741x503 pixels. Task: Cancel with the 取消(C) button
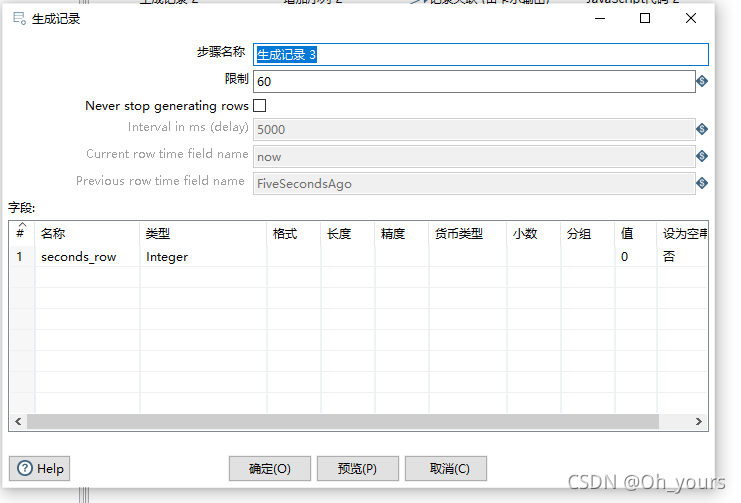coord(446,468)
